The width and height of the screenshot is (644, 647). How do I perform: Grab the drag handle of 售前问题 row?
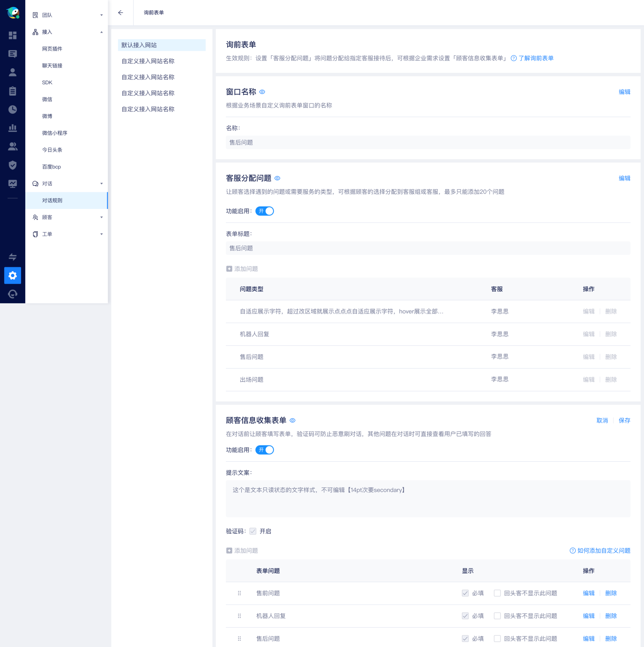[239, 593]
